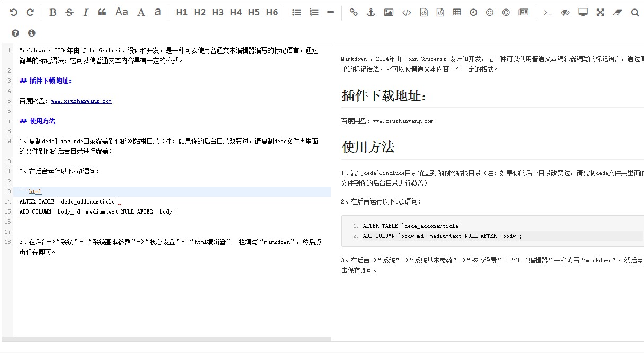Open the emoji picker (smiley icon)

pyautogui.click(x=490, y=12)
